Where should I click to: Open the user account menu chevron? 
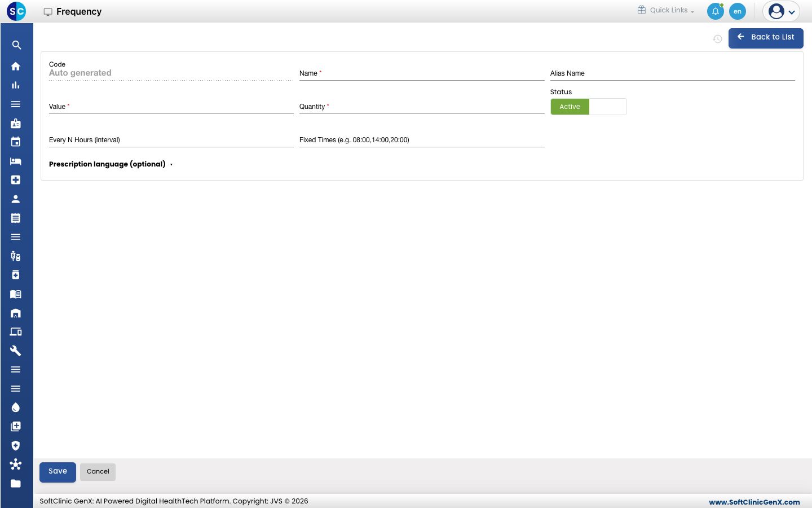[792, 12]
